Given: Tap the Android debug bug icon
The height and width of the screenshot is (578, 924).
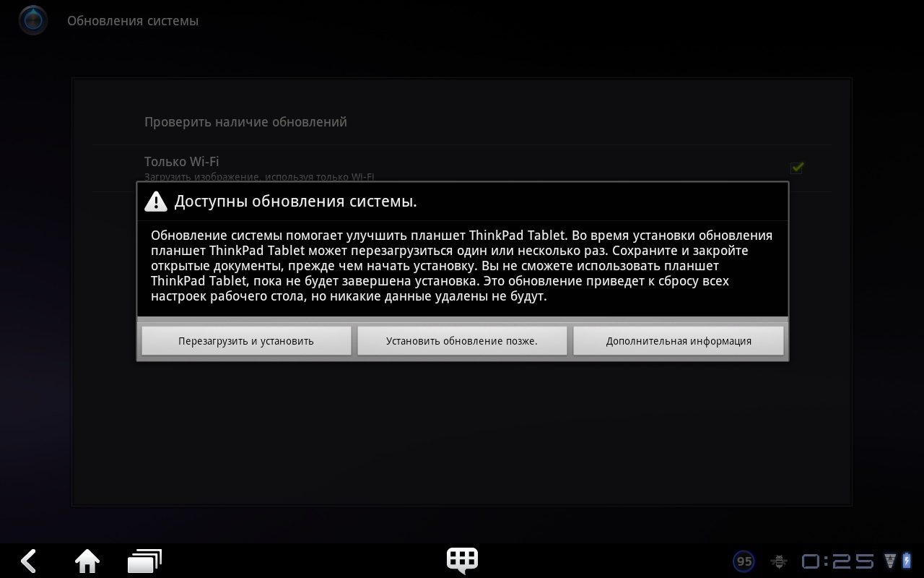Looking at the screenshot, I should tap(779, 561).
